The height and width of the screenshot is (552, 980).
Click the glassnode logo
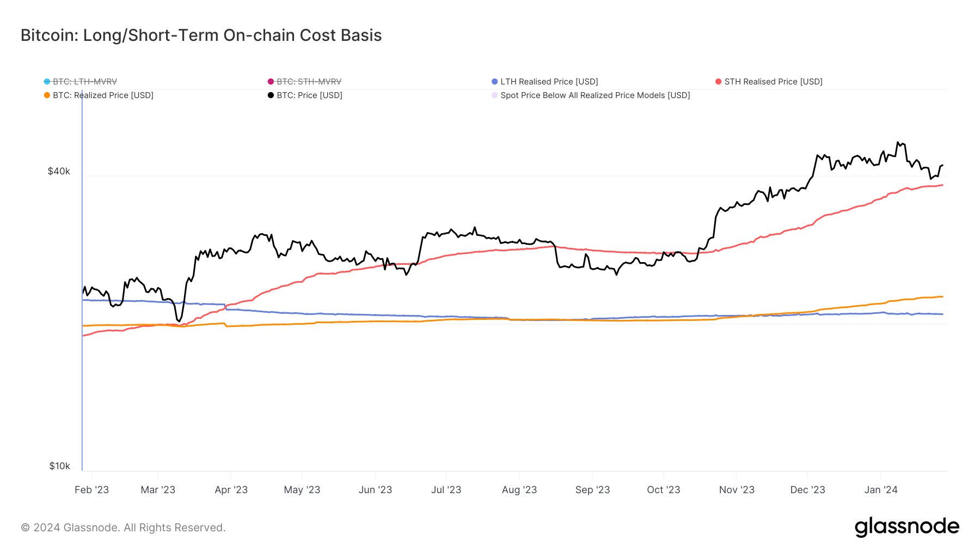point(906,527)
